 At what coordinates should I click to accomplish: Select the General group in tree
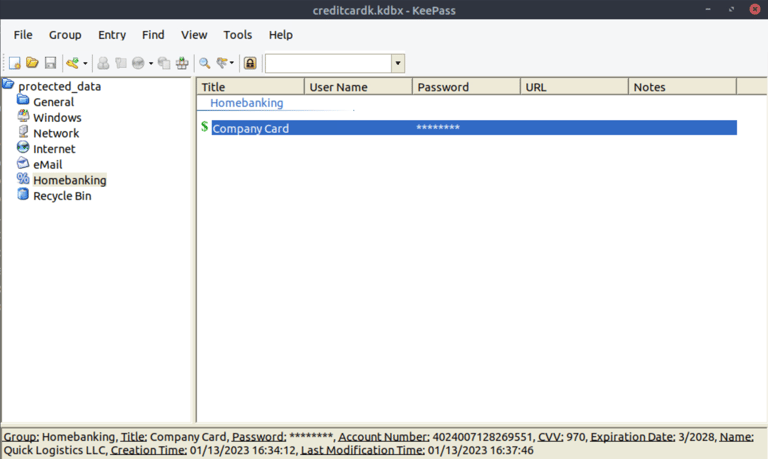(53, 102)
